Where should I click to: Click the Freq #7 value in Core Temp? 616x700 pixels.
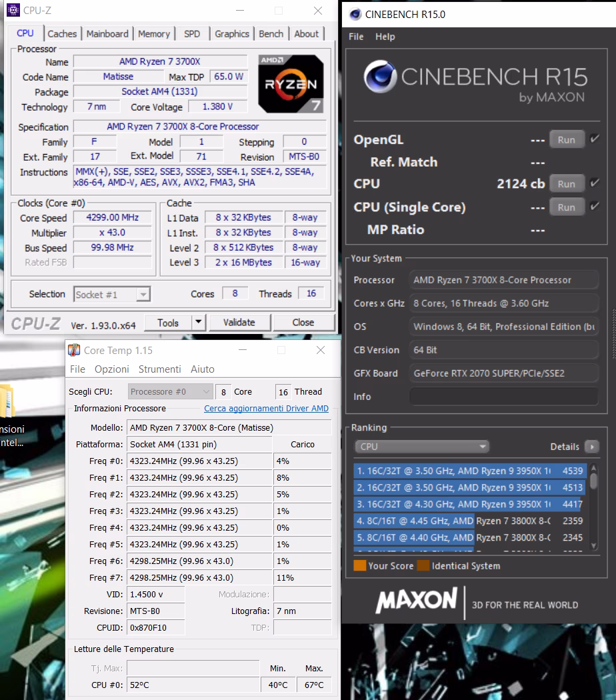199,578
